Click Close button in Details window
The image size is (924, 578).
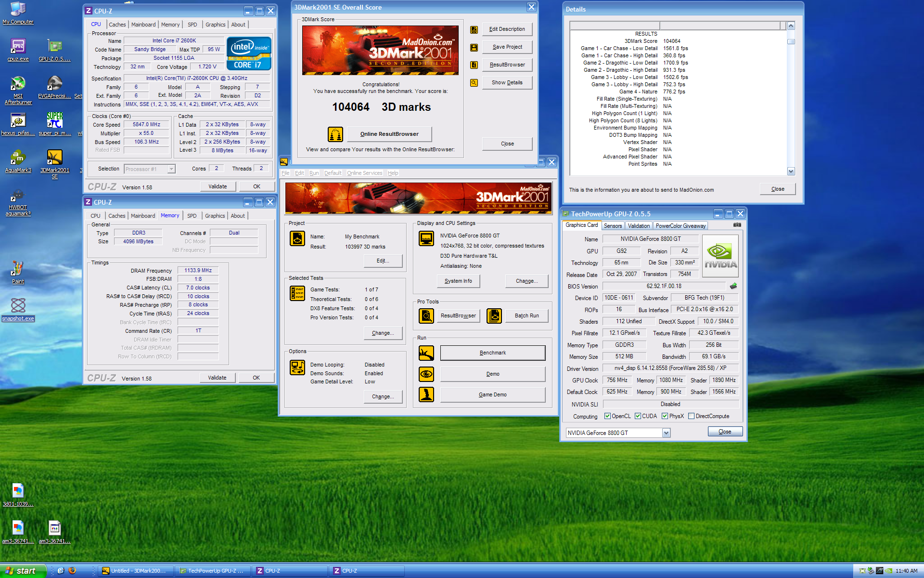(x=778, y=189)
